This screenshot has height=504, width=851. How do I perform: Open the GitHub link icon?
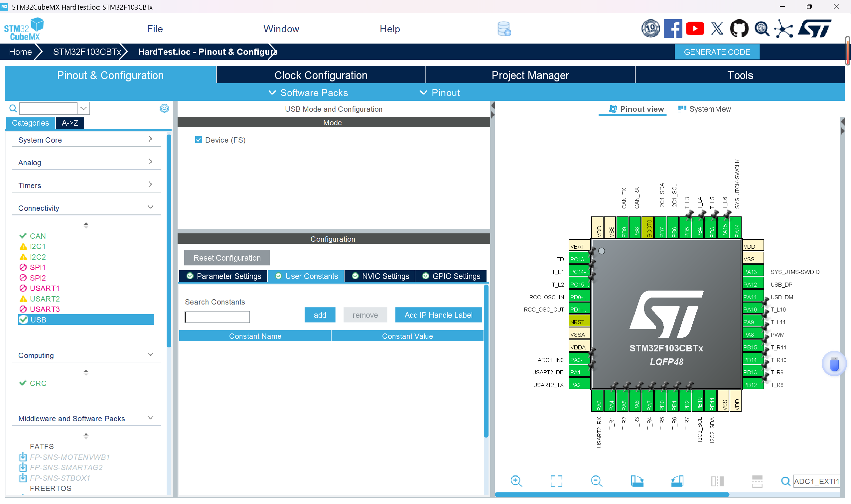click(x=739, y=29)
